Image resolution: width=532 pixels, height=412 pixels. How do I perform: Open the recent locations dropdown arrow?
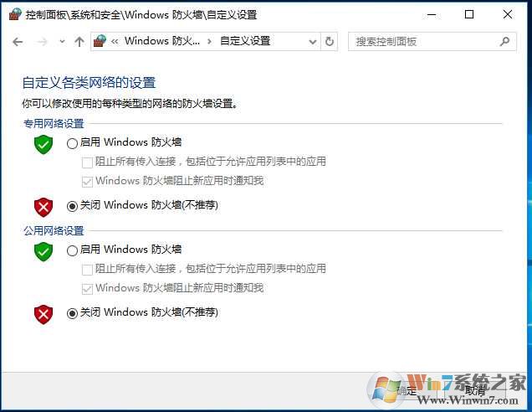[x=62, y=42]
